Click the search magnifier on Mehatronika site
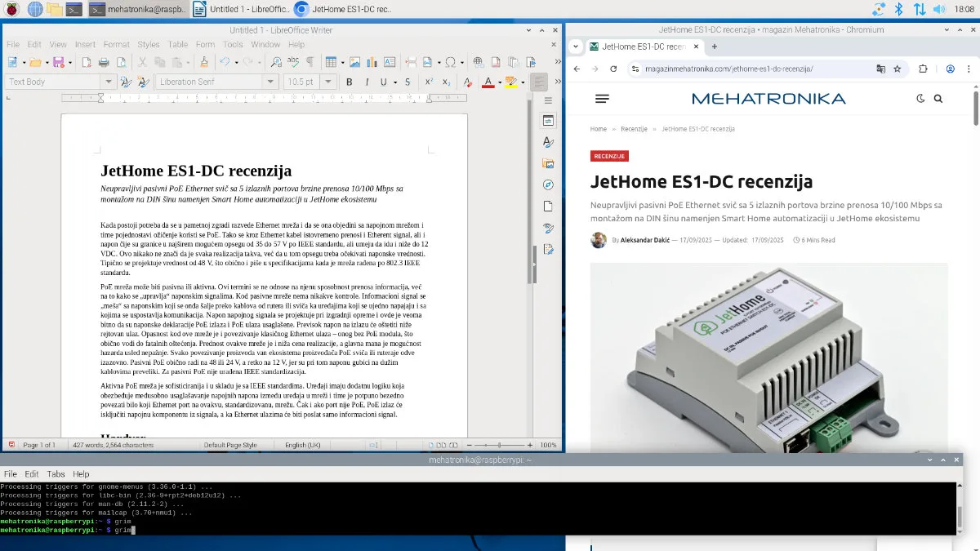Image resolution: width=980 pixels, height=551 pixels. [x=938, y=98]
